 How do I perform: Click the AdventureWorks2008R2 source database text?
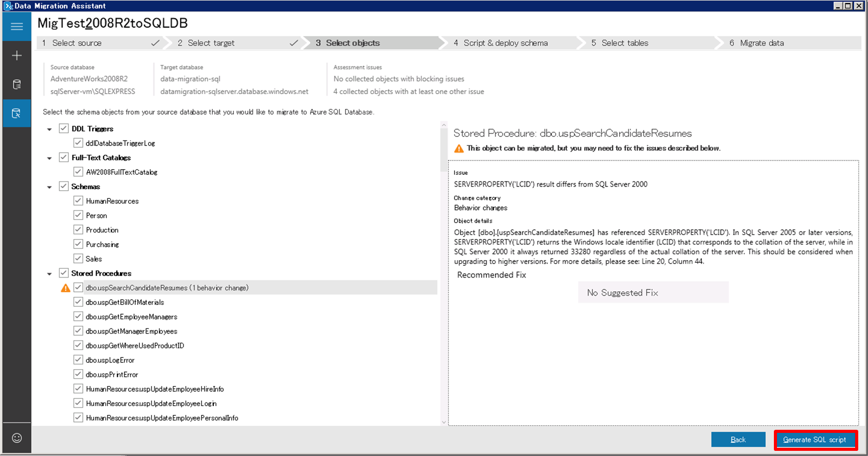(89, 79)
